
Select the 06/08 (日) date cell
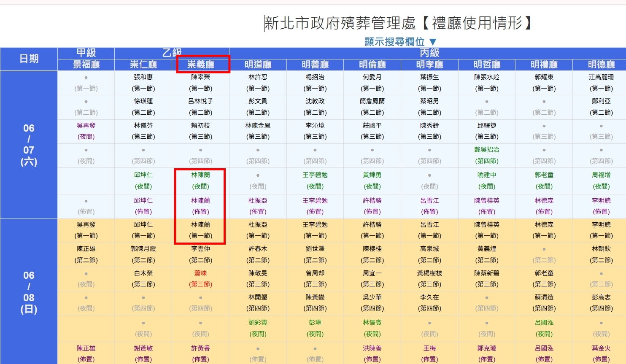(x=29, y=292)
